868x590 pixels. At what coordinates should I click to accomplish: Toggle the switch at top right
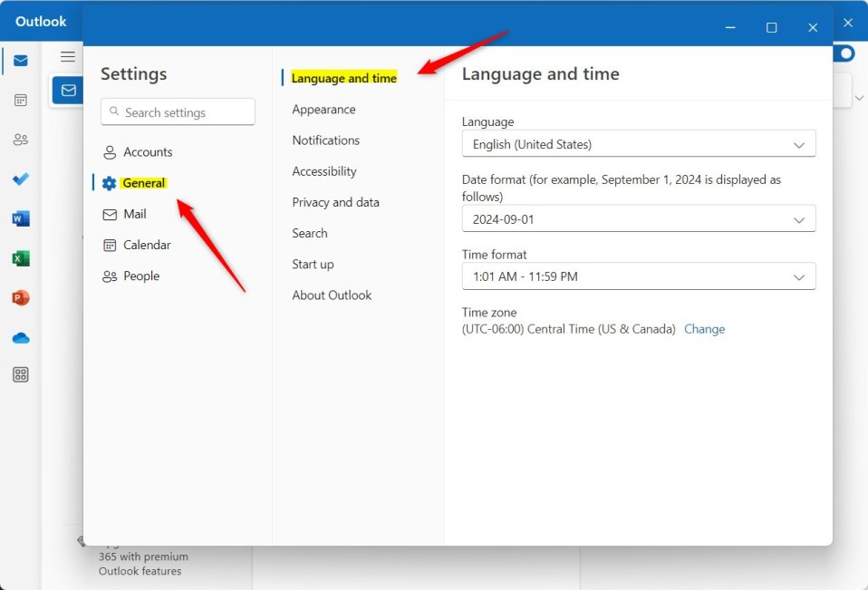(844, 53)
